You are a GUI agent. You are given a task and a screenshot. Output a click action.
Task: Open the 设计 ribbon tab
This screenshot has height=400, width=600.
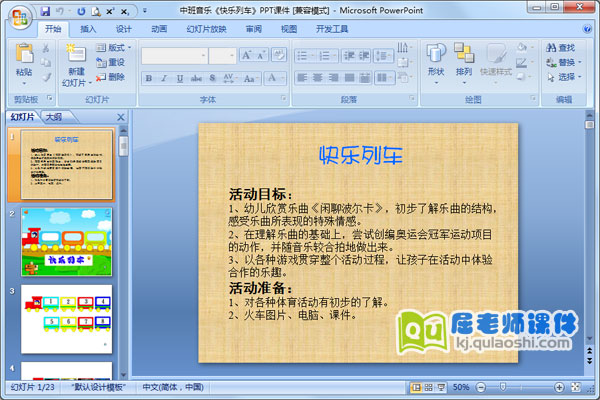coord(123,29)
